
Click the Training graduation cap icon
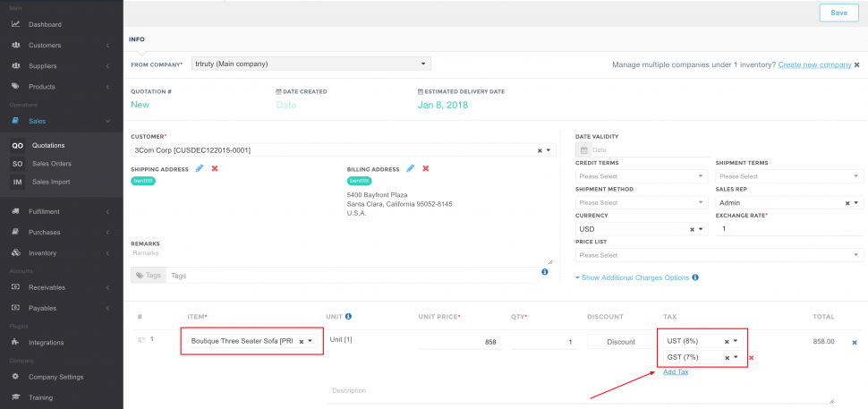tap(16, 397)
